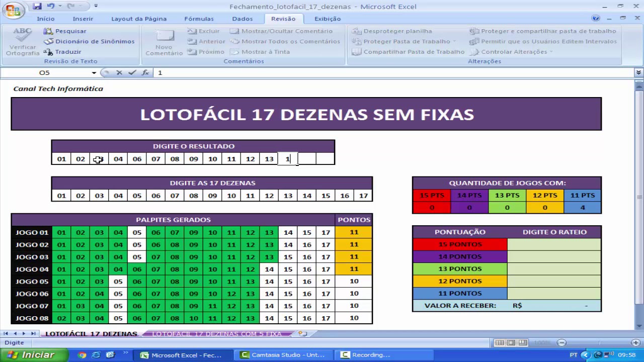Open the Name Box dropdown arrow
Image resolution: width=644 pixels, height=362 pixels.
(94, 73)
